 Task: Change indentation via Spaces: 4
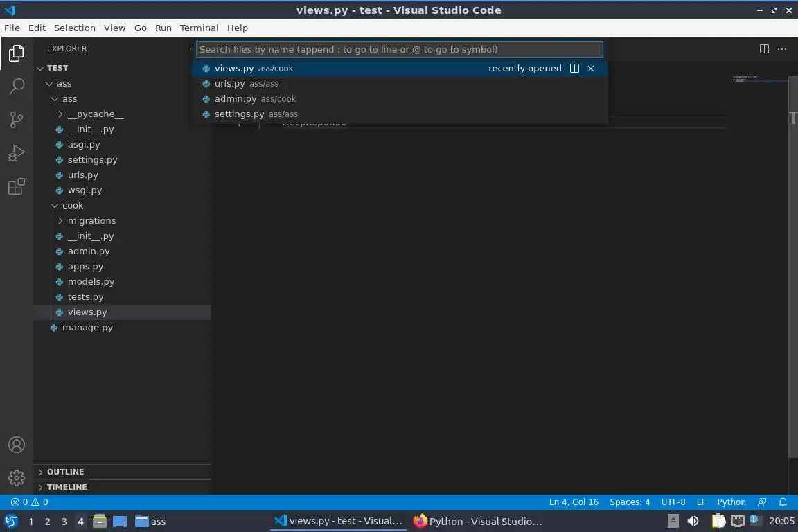[x=630, y=502]
